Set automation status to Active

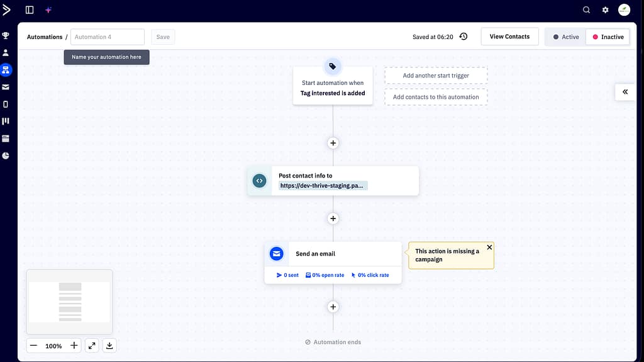(x=565, y=37)
